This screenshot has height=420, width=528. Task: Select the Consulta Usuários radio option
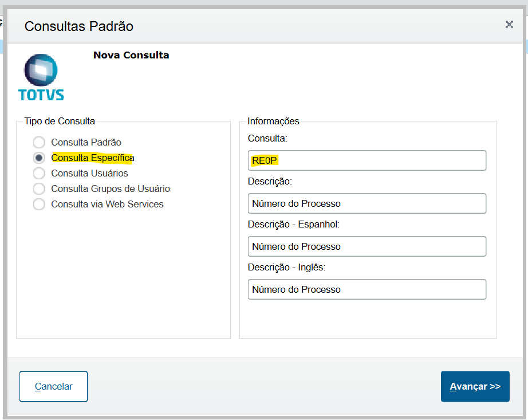pos(39,173)
